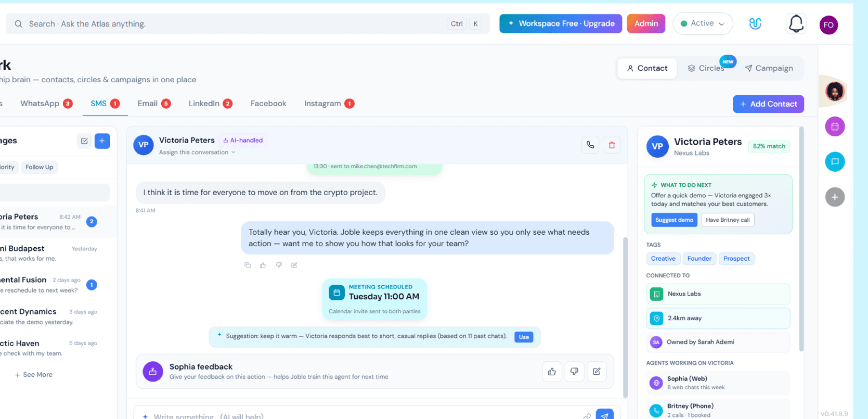Click the Prospect tag
The width and height of the screenshot is (868, 419).
click(x=736, y=259)
